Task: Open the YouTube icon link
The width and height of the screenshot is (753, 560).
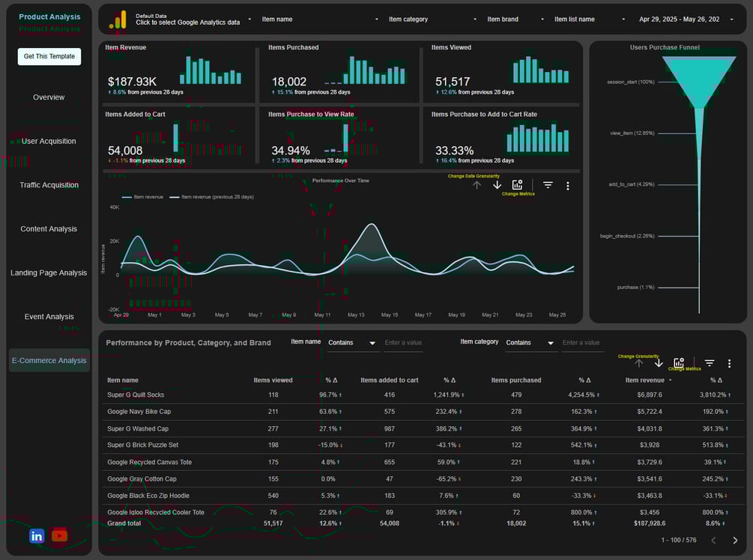Action: click(x=59, y=535)
